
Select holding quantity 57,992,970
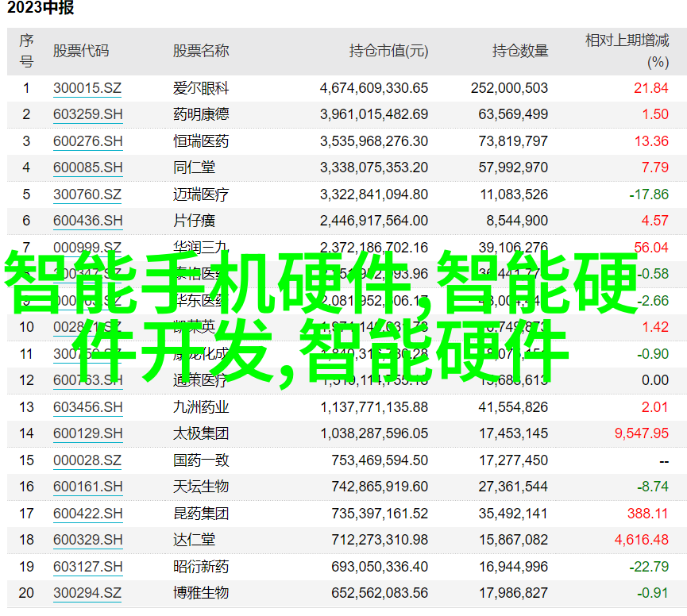[513, 167]
